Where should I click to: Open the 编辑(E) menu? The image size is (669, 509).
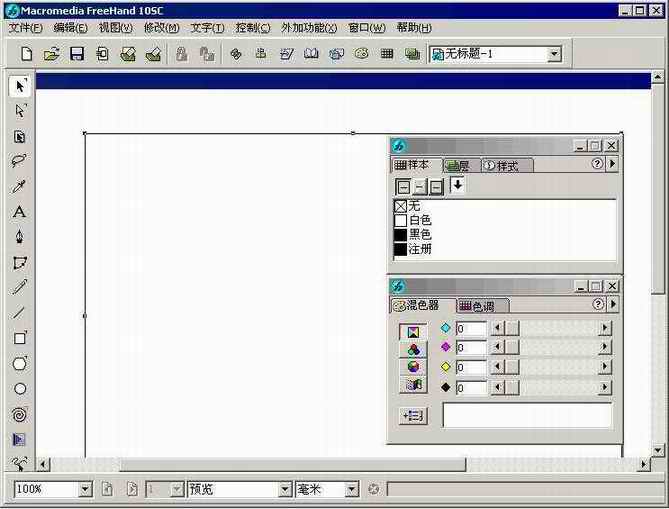70,28
